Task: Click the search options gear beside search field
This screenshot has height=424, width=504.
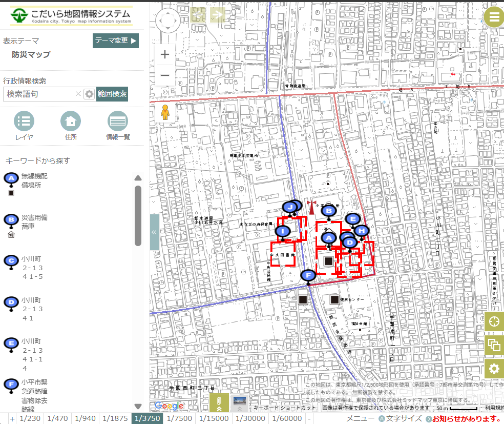Action: pyautogui.click(x=90, y=94)
